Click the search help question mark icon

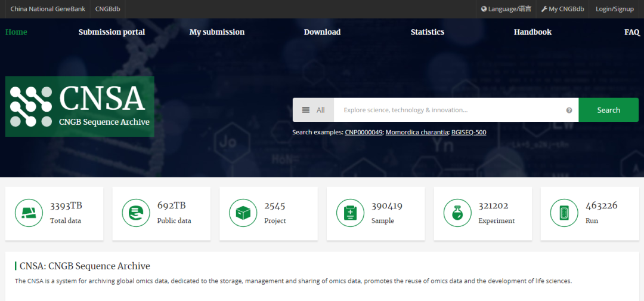[x=569, y=110]
